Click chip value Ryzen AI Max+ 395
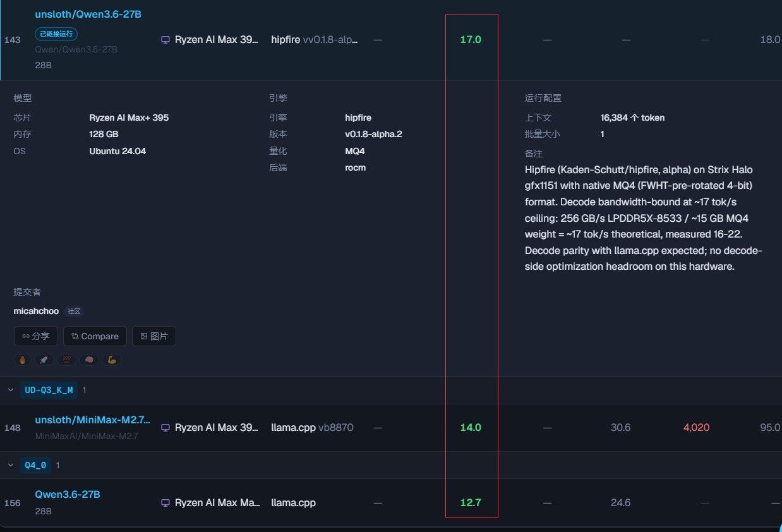 pyautogui.click(x=129, y=118)
